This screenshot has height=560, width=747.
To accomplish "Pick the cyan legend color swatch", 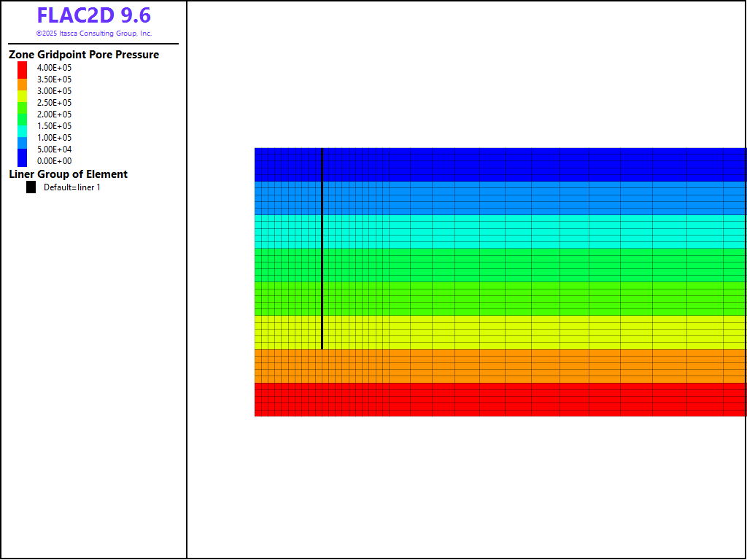I will click(23, 129).
